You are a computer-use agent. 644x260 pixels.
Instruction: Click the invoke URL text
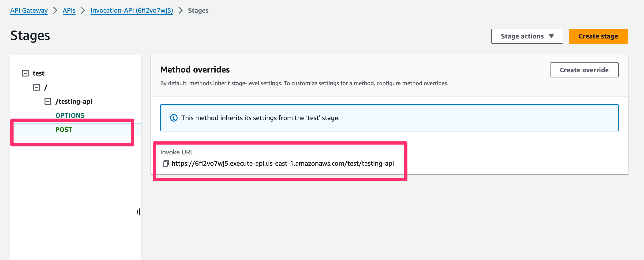[282, 163]
